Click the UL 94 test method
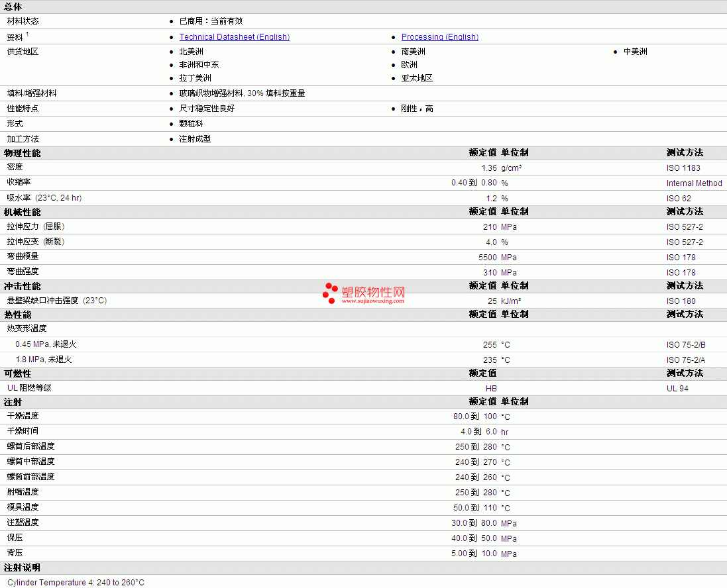 coord(677,389)
